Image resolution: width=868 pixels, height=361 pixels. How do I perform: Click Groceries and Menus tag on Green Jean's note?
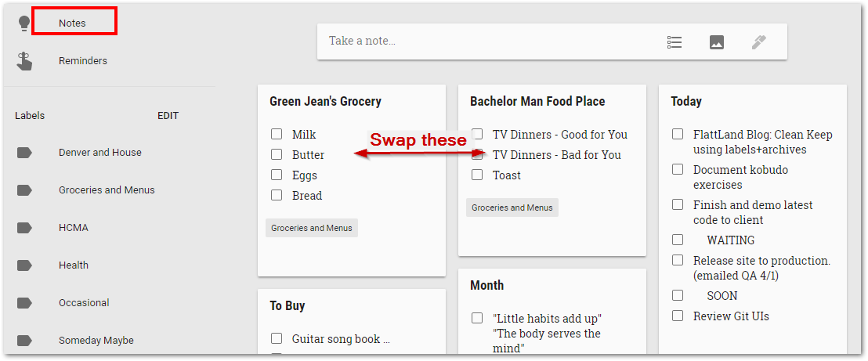[312, 228]
